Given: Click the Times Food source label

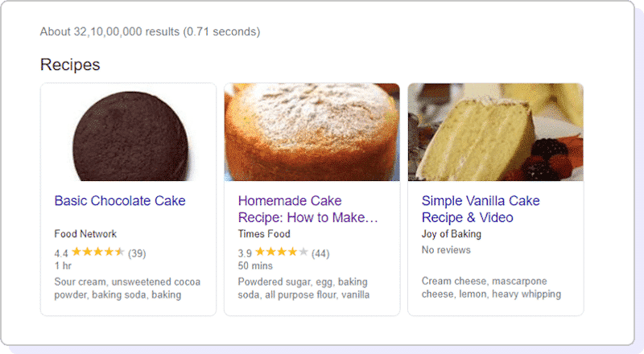Looking at the screenshot, I should 264,233.
